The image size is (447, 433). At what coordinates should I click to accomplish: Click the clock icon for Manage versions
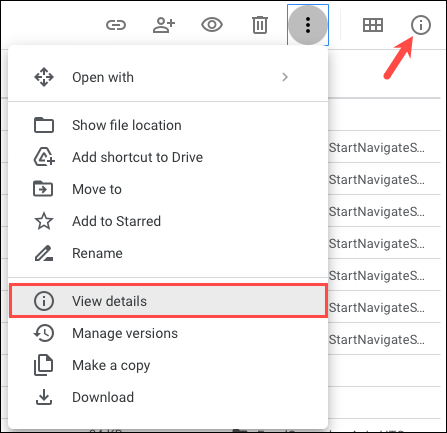pos(44,333)
